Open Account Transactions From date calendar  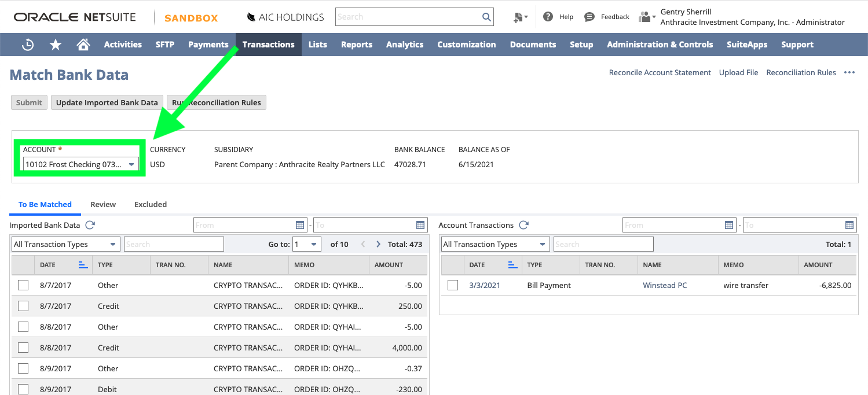(729, 225)
